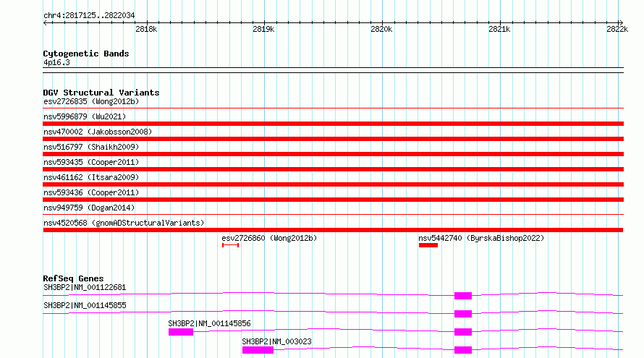Click the red bar under nsv593435

click(x=333, y=169)
